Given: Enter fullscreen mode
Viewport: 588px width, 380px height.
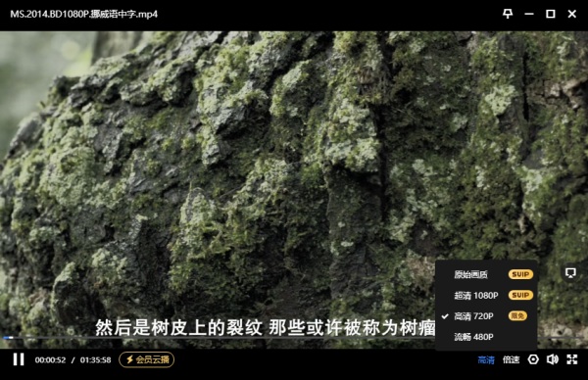Looking at the screenshot, I should pyautogui.click(x=572, y=359).
